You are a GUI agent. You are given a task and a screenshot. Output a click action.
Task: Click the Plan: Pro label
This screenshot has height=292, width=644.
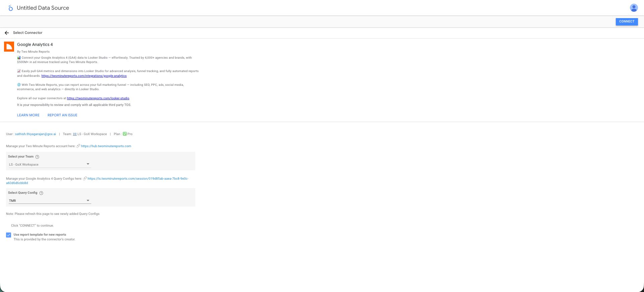tap(123, 134)
